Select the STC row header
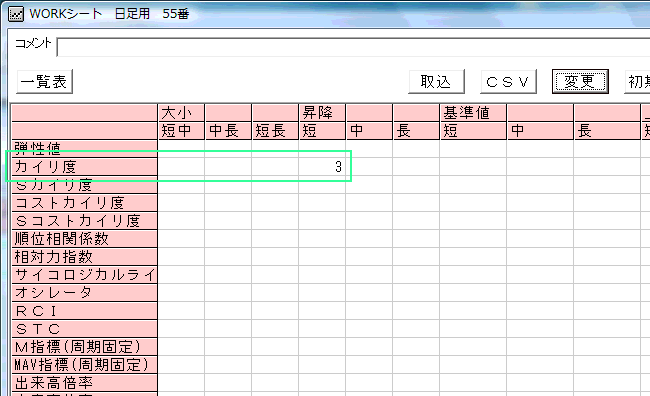 click(85, 329)
